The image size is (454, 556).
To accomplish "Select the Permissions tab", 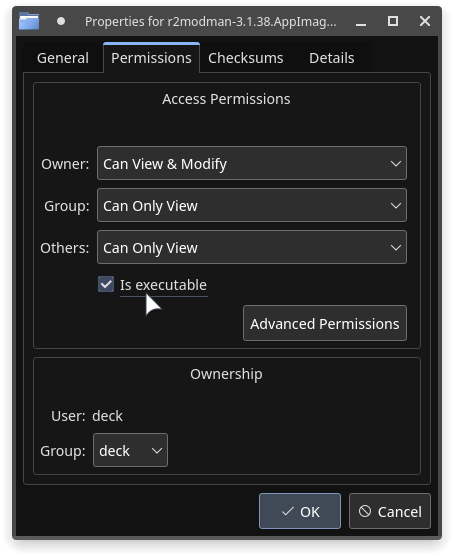I will tap(151, 58).
